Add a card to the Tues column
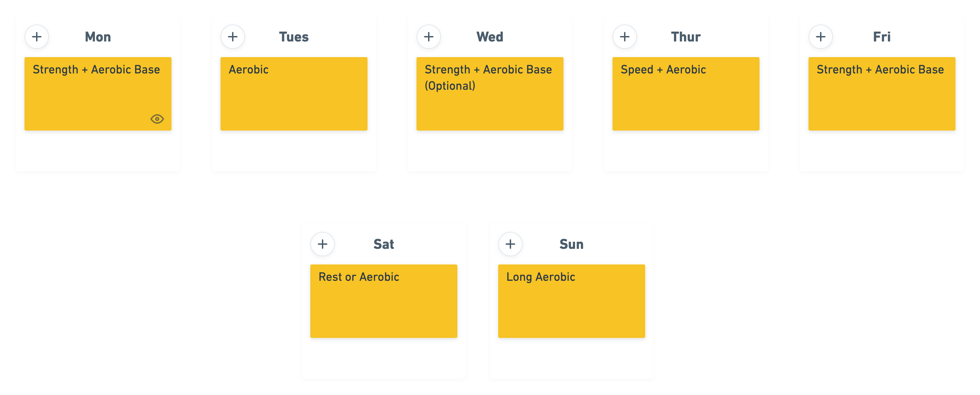The width and height of the screenshot is (980, 395). click(232, 37)
